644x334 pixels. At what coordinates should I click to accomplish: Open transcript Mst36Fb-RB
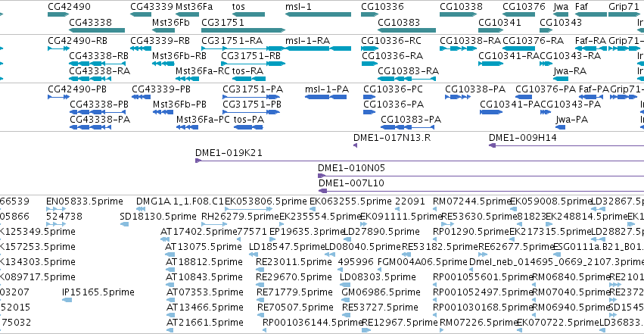[x=179, y=55]
